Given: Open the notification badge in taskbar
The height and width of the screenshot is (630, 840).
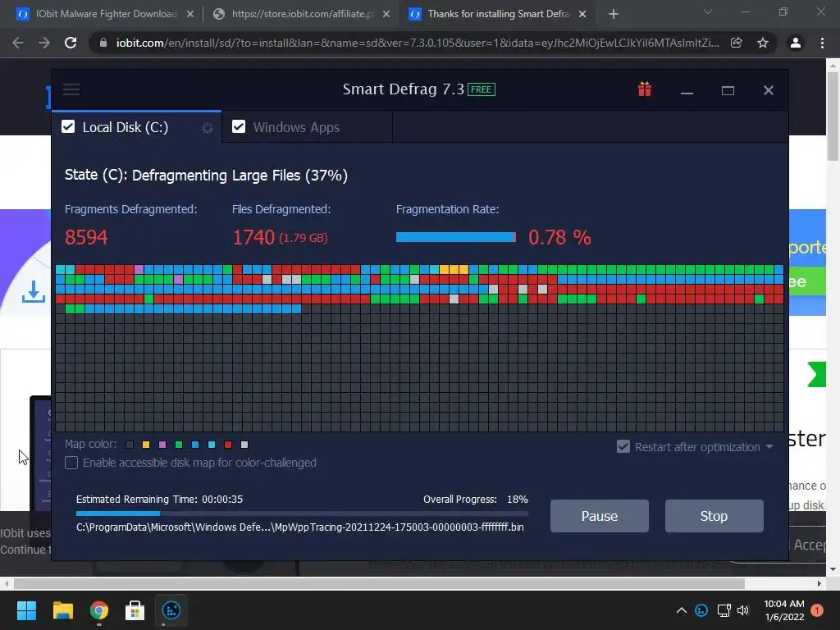Looking at the screenshot, I should pyautogui.click(x=817, y=610).
